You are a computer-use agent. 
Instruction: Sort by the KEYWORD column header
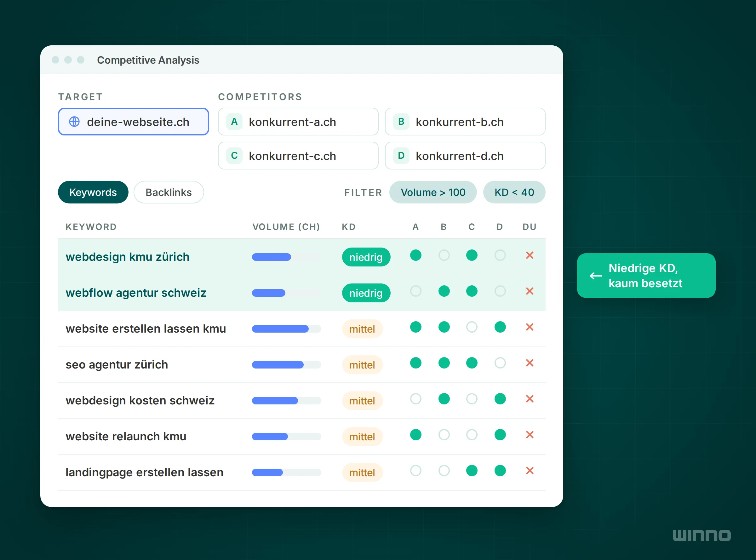(x=91, y=227)
